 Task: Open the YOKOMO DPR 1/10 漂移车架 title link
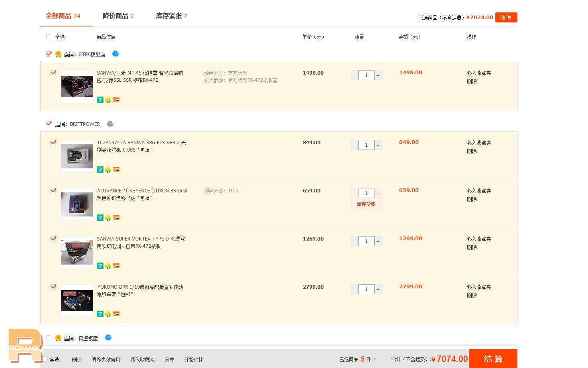point(140,291)
